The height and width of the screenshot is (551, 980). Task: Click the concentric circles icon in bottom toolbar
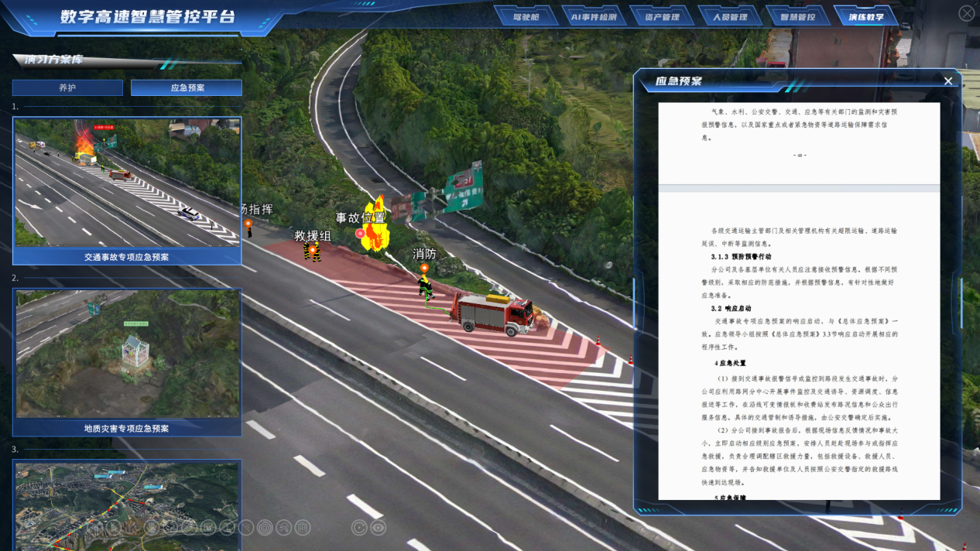click(x=265, y=528)
